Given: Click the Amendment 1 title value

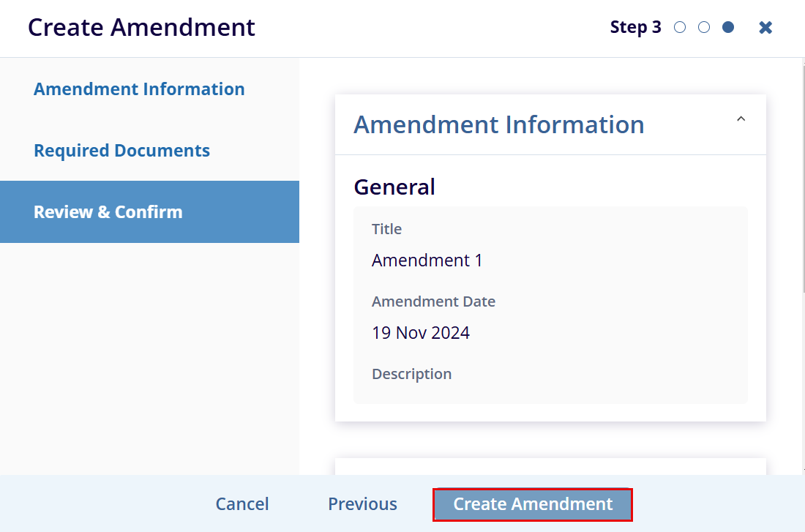Looking at the screenshot, I should [427, 261].
